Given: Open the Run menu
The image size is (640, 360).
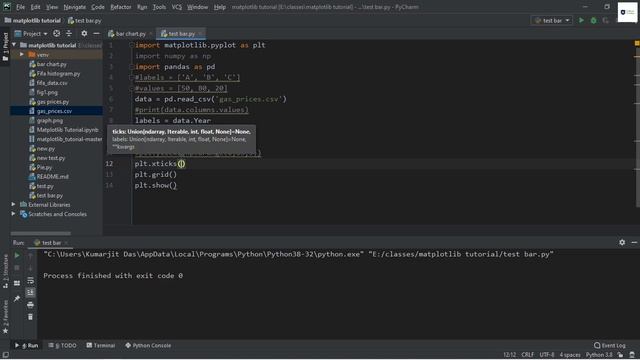Looking at the screenshot, I should [x=142, y=7].
